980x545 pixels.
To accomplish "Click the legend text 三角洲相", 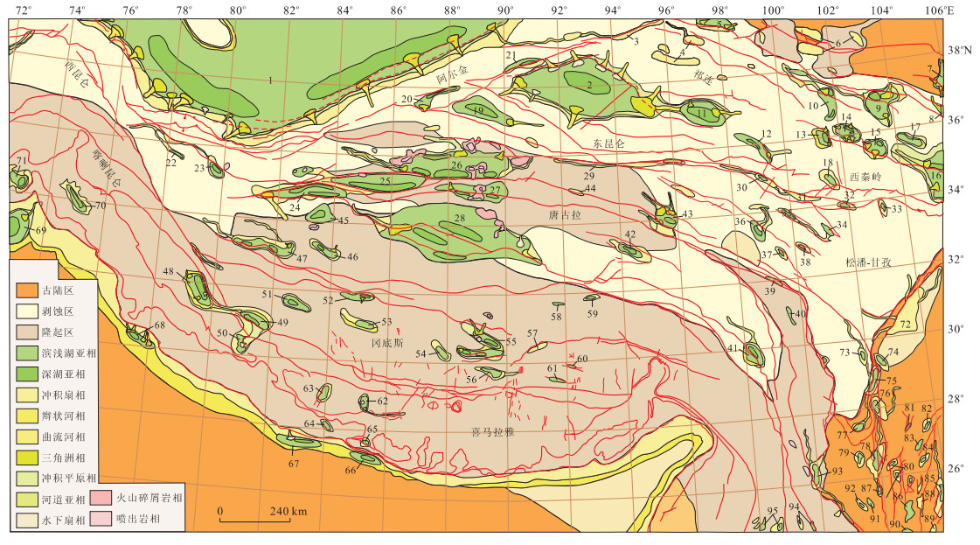I will point(63,458).
